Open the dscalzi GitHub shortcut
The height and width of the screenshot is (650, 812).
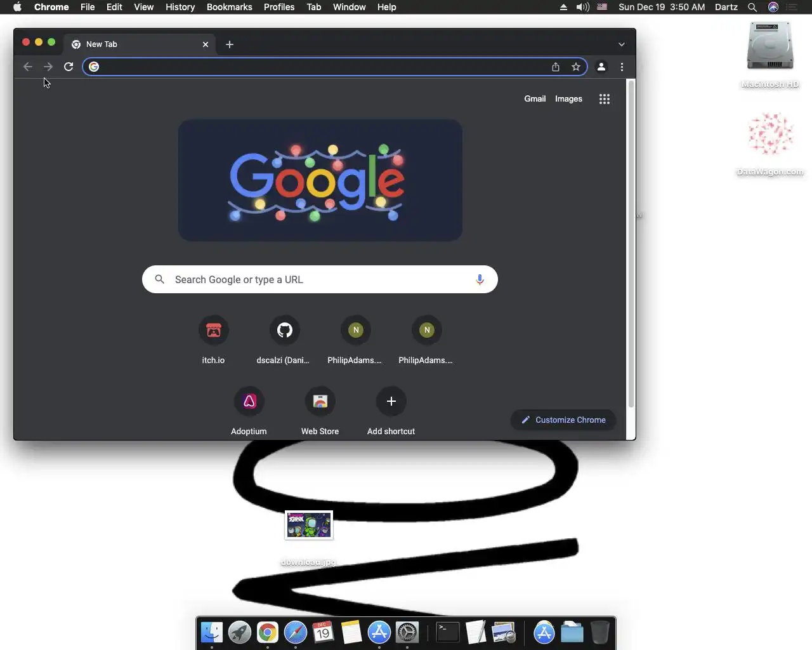pyautogui.click(x=284, y=341)
